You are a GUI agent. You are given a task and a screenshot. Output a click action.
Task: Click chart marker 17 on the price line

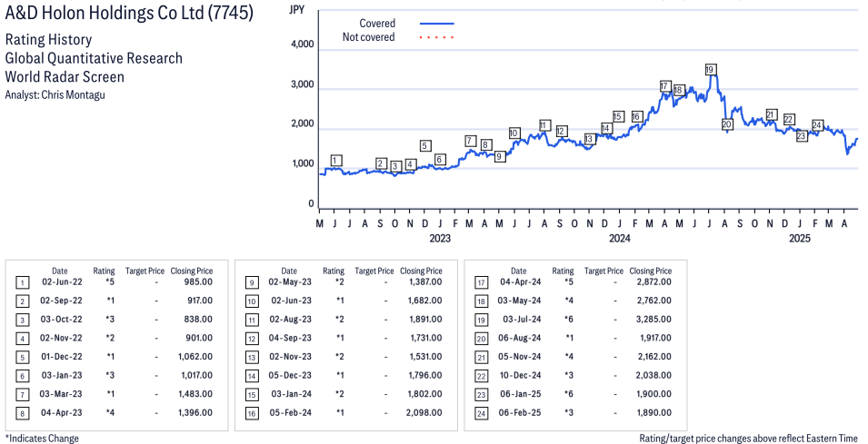pyautogui.click(x=664, y=86)
